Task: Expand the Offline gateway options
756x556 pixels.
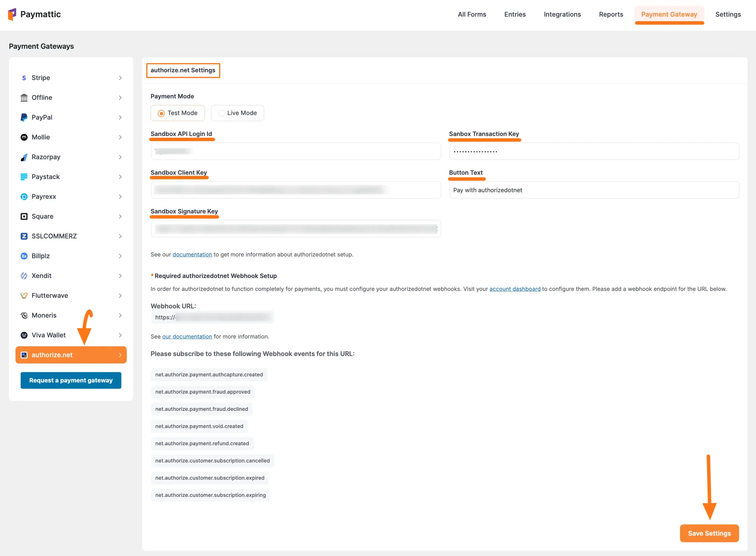Action: (42, 97)
